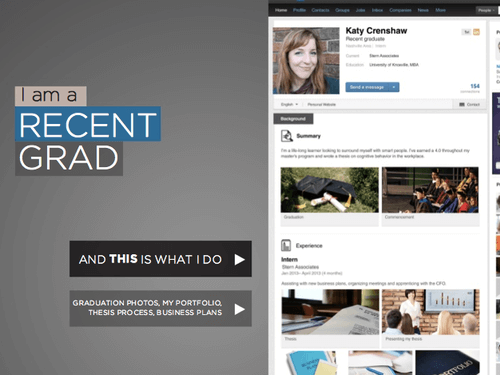
Task: Click the Intern job title
Action: 289,259
